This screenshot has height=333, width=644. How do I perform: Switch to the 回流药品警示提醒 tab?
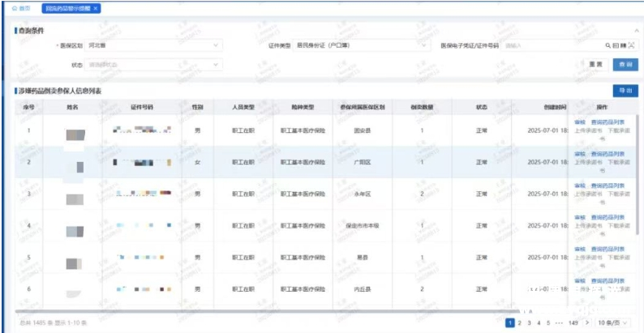coord(67,8)
